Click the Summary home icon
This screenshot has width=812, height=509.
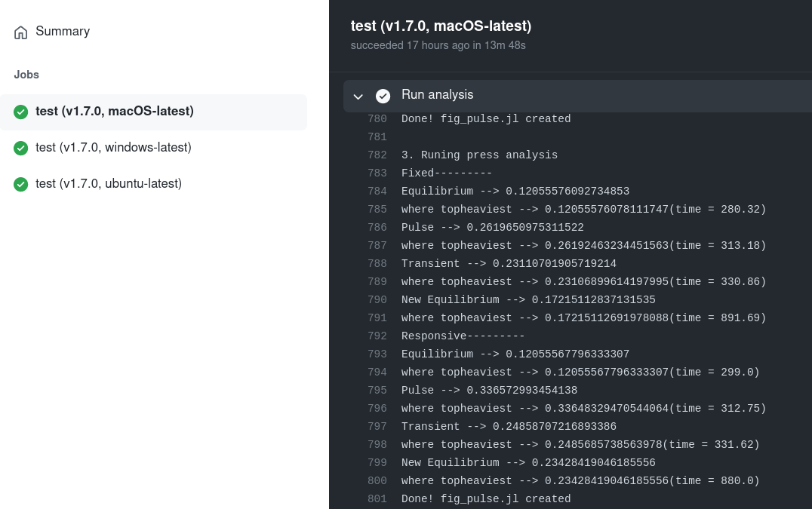coord(20,32)
